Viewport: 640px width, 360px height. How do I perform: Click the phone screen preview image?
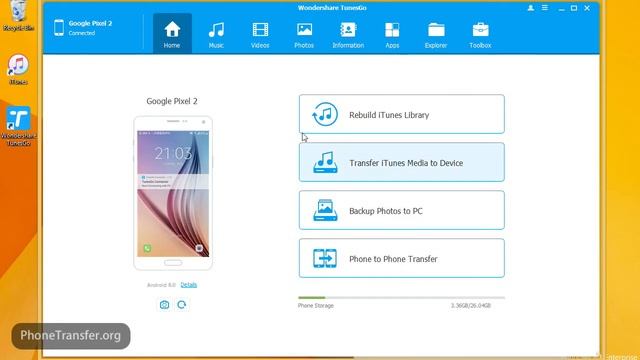pyautogui.click(x=173, y=193)
